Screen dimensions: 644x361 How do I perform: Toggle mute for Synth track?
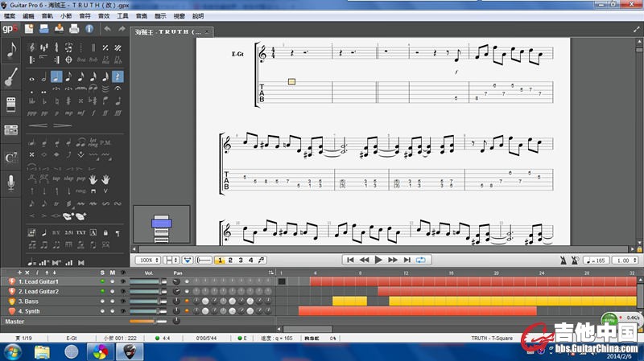pos(112,311)
